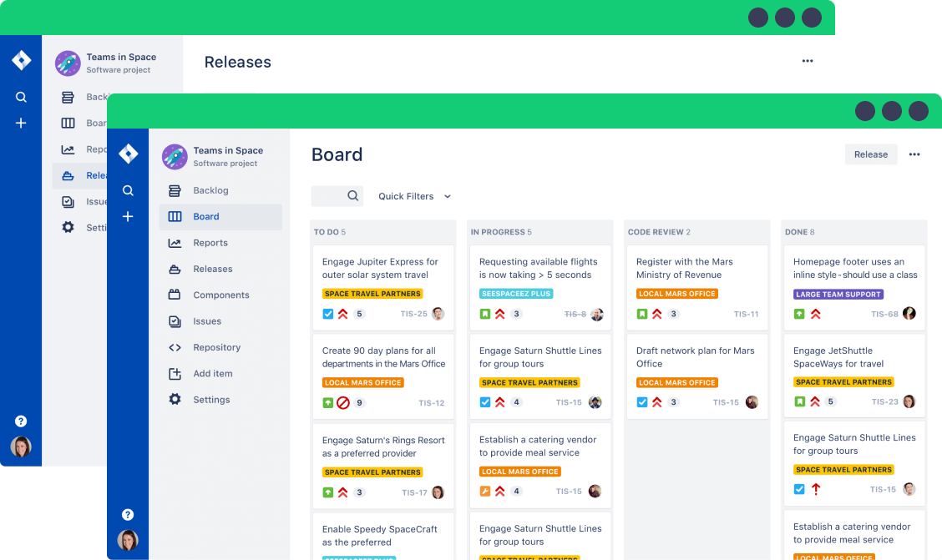Viewport: 942px width, 560px height.
Task: Click Teams in Space rocket project avatar in Board window
Action: tap(175, 157)
